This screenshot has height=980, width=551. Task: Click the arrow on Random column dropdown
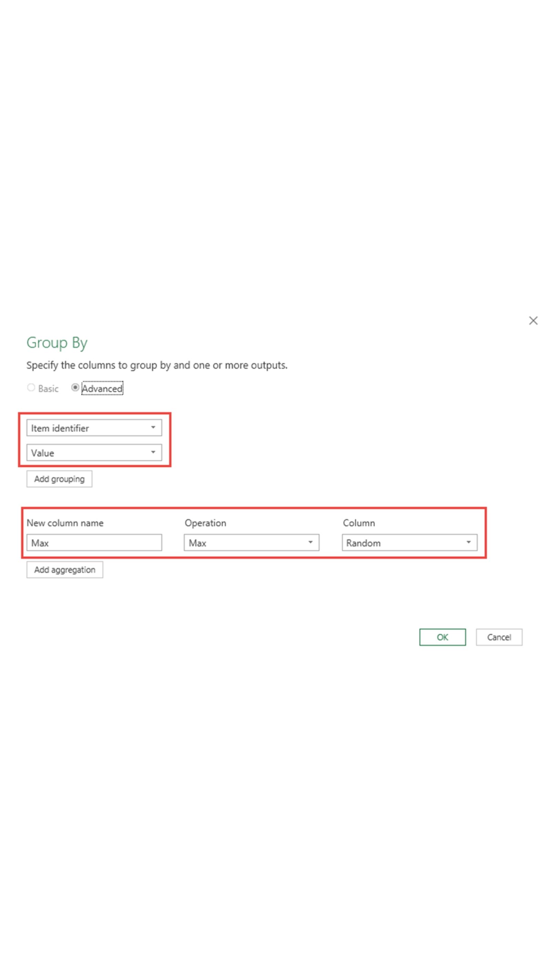tap(468, 542)
